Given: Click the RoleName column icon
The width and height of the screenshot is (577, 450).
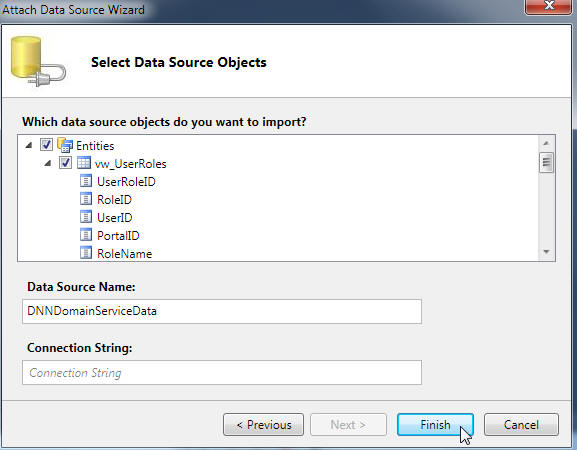Looking at the screenshot, I should [x=86, y=253].
